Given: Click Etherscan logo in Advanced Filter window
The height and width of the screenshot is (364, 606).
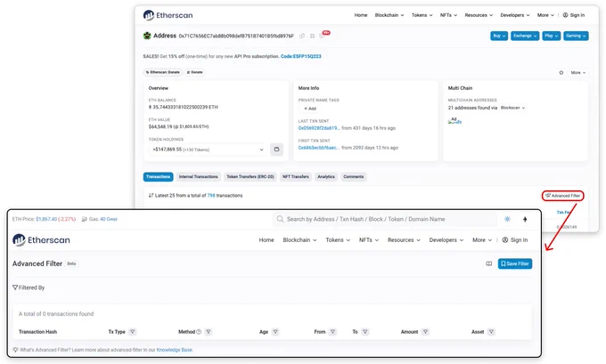Looking at the screenshot, I should tap(41, 240).
